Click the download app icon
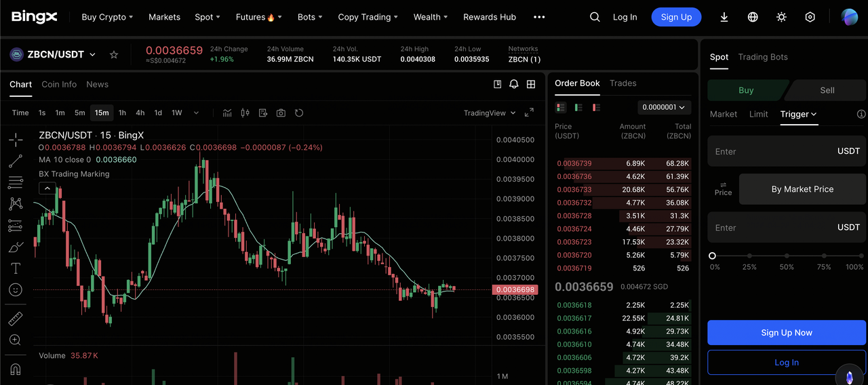The width and height of the screenshot is (868, 385). [724, 18]
